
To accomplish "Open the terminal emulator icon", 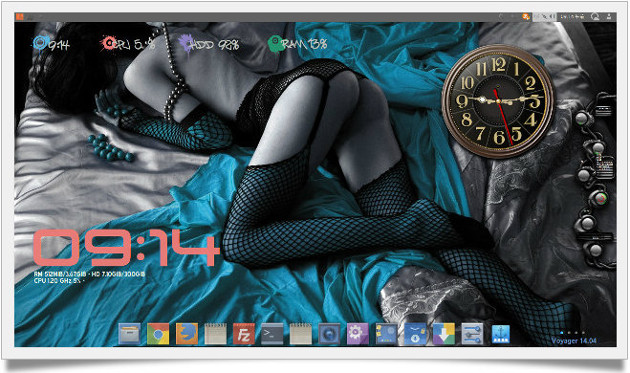I will (x=272, y=334).
